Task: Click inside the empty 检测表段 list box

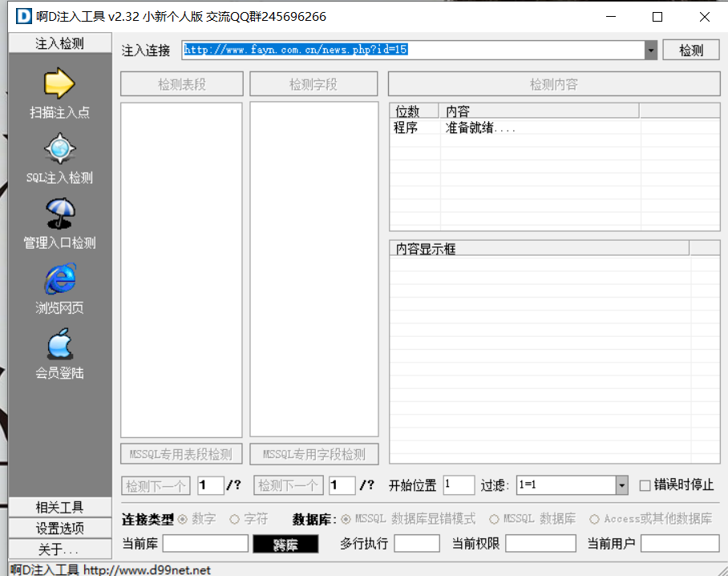Action: 181,270
